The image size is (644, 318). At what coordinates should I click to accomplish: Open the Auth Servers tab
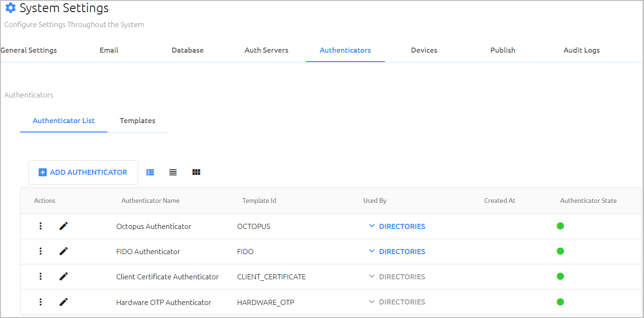267,50
